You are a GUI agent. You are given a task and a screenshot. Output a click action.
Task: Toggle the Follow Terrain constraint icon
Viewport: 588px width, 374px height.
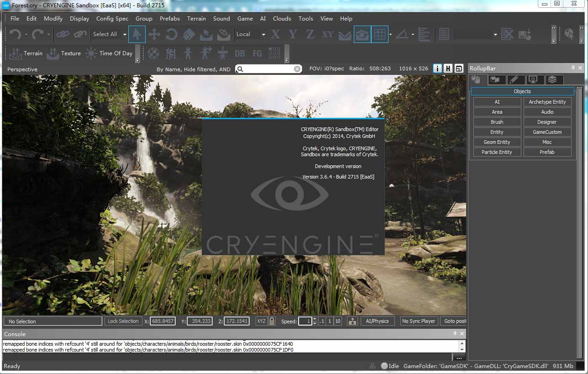(345, 35)
